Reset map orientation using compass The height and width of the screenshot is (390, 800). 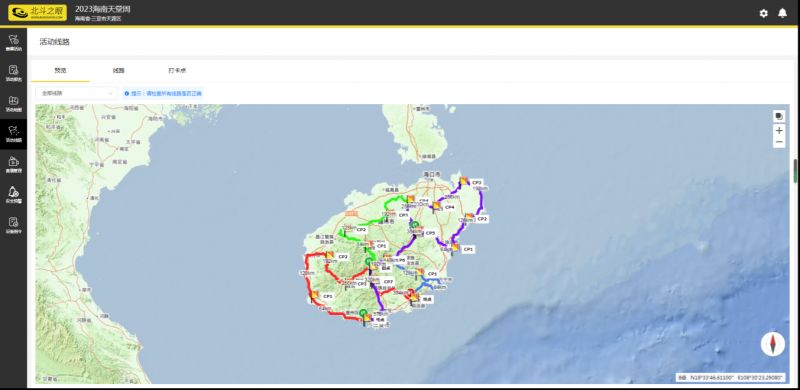pos(772,344)
